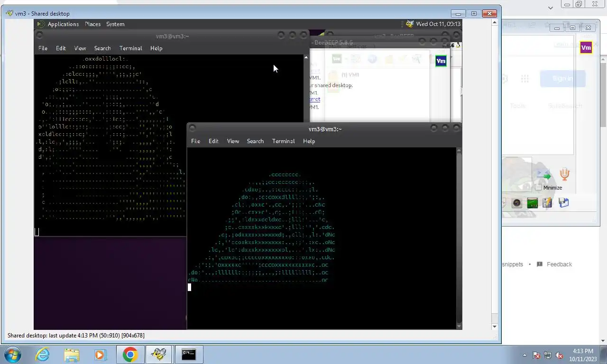Open Search menu in the front terminal window
This screenshot has width=607, height=364.
(x=255, y=141)
